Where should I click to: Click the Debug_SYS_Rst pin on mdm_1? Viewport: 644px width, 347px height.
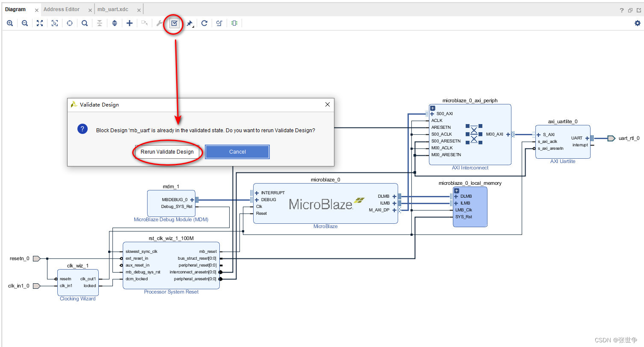click(x=177, y=207)
